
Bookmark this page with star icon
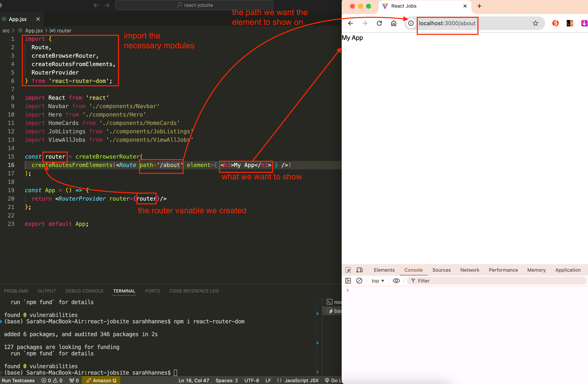coord(535,23)
